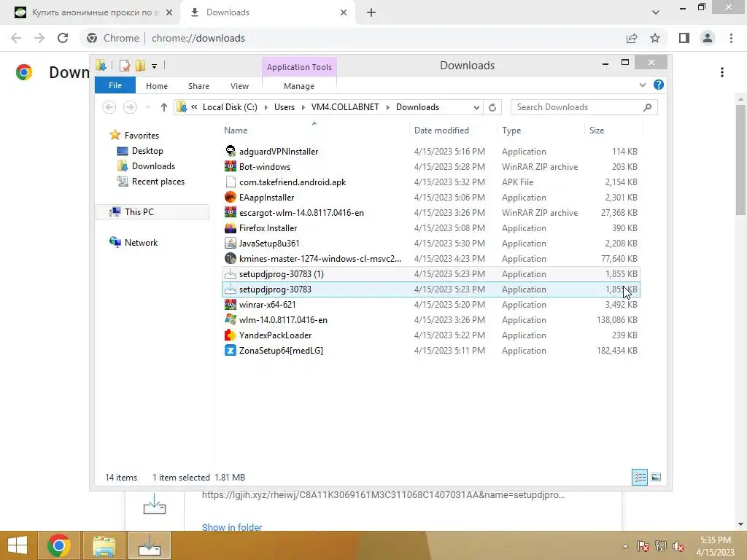The height and width of the screenshot is (560, 747).
Task: Sort files by Name column header
Action: (x=236, y=131)
